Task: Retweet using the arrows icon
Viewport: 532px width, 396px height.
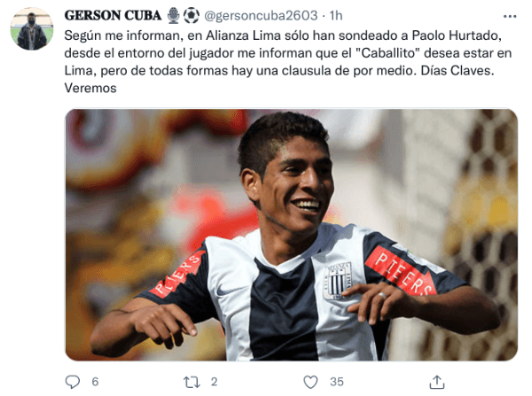Action: click(192, 382)
